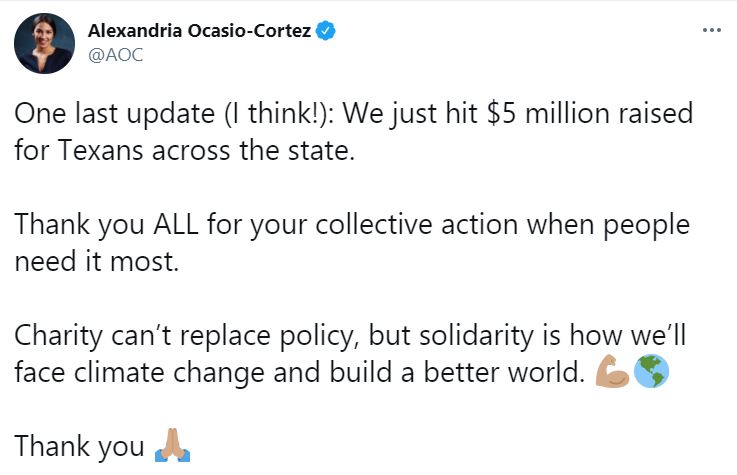Click the "One last update" opening text
Image resolution: width=737 pixels, height=475 pixels.
(115, 114)
